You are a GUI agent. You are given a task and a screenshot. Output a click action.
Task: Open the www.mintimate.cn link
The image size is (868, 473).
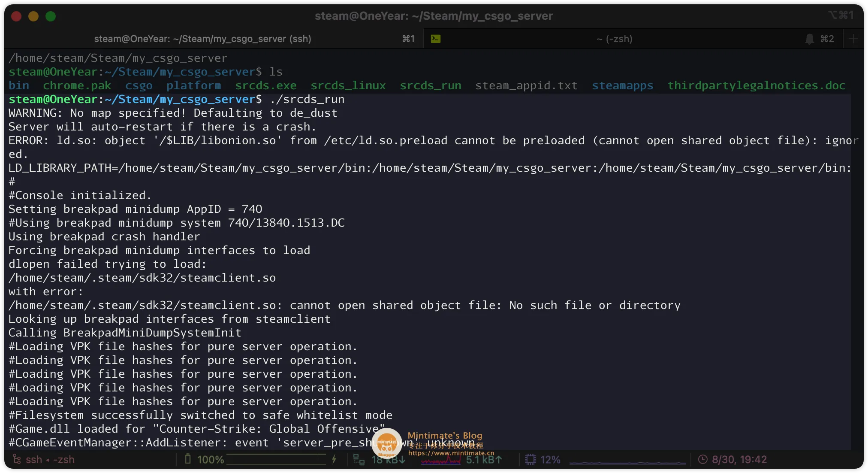click(x=451, y=453)
